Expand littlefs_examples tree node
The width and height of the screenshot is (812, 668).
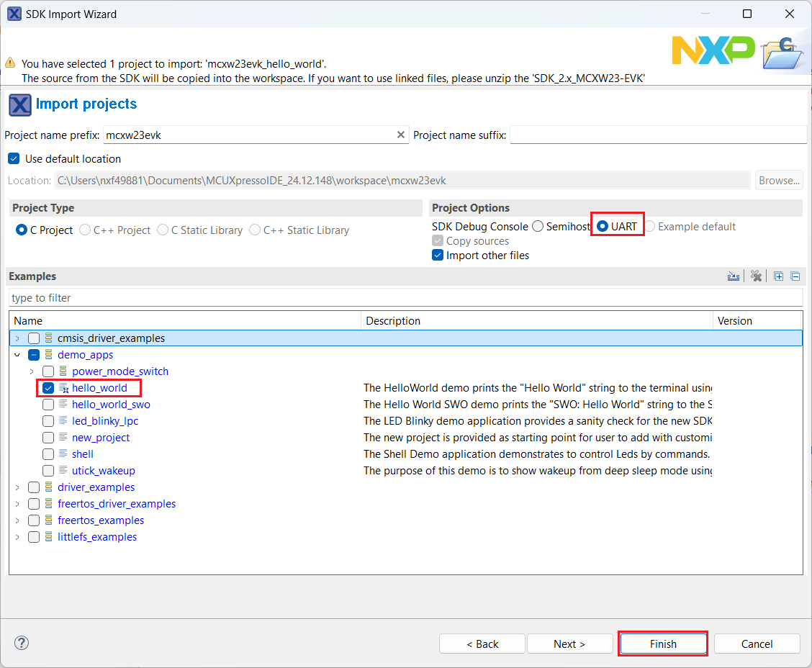[x=17, y=537]
